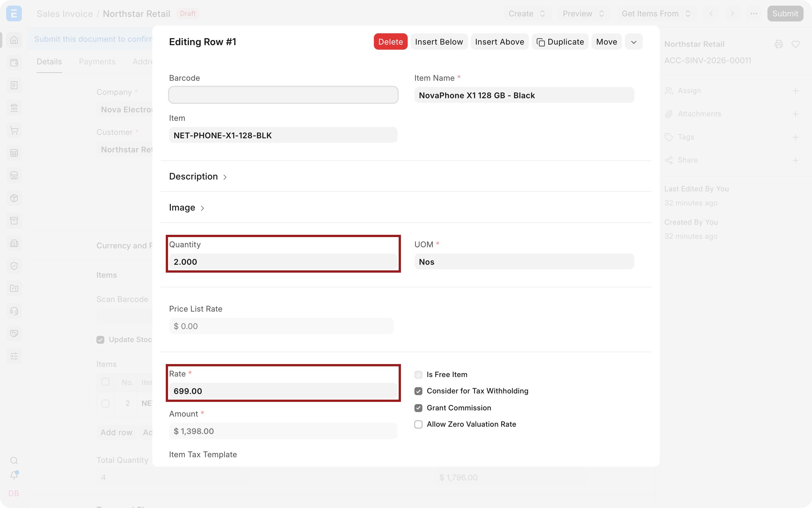Click the Price List Rate value
The width and height of the screenshot is (812, 508).
tap(281, 326)
